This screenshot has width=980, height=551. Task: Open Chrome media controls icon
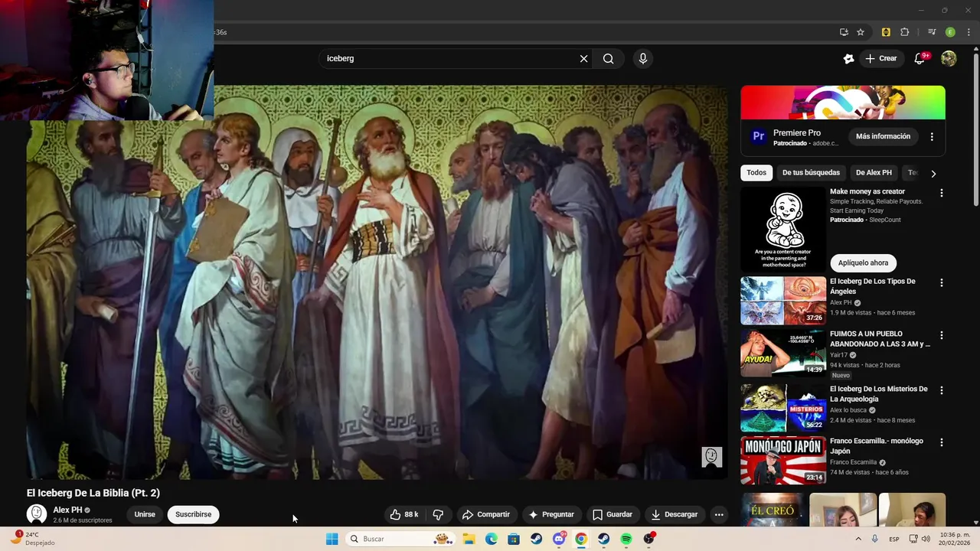click(x=932, y=32)
